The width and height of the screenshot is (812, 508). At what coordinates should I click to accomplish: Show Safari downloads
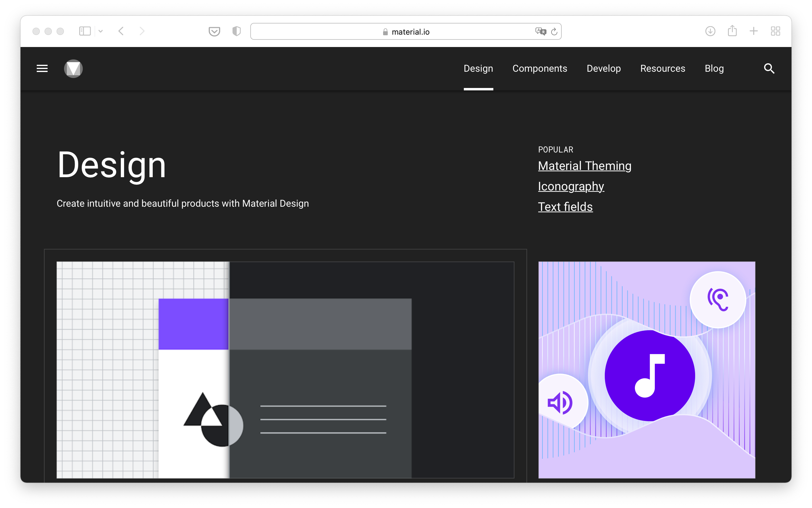tap(710, 31)
